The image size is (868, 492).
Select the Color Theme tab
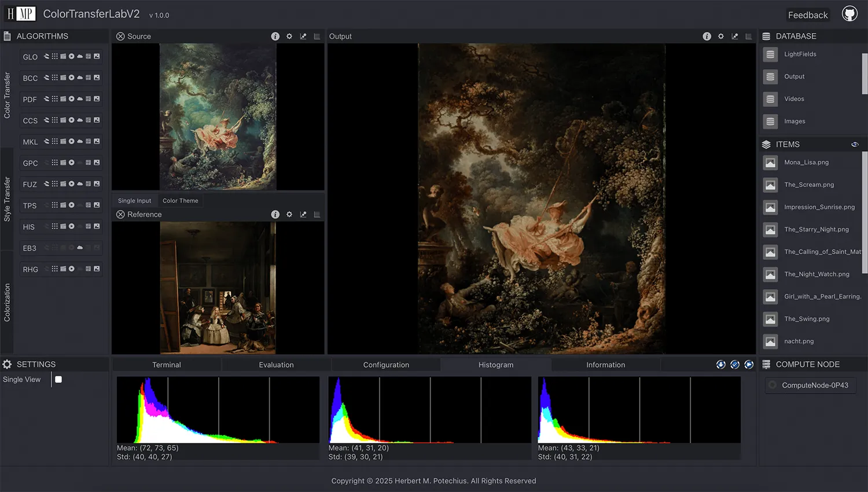tap(181, 201)
